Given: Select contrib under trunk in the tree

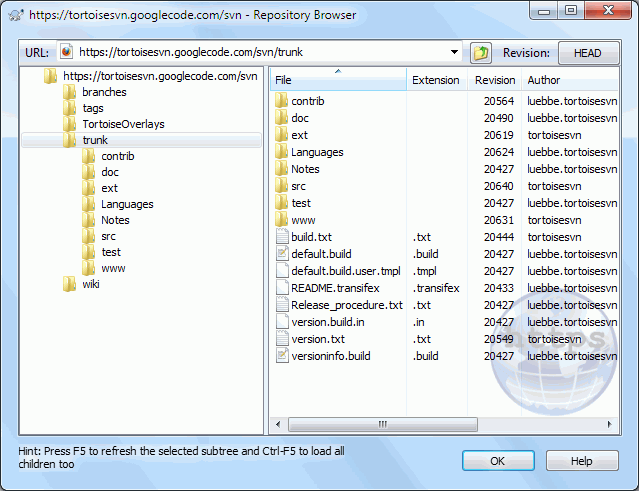Looking at the screenshot, I should tap(118, 156).
